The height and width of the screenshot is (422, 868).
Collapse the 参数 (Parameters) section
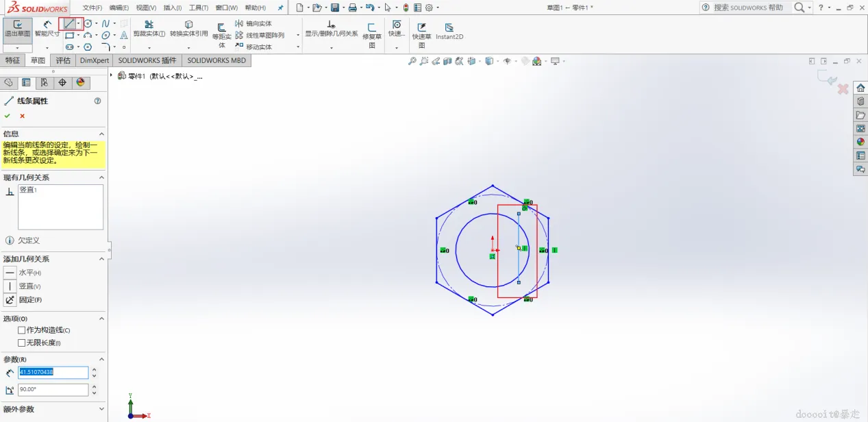tap(101, 359)
